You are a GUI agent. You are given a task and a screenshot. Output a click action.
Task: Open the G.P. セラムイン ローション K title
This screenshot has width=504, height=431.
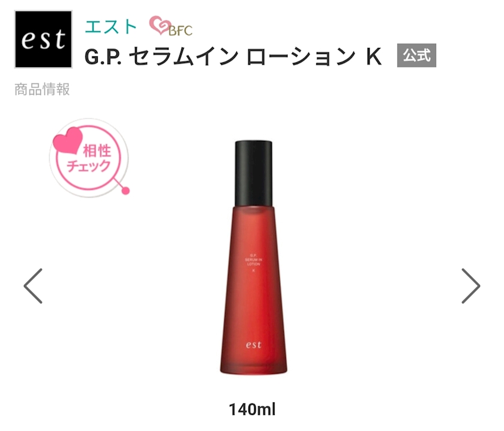coord(233,57)
